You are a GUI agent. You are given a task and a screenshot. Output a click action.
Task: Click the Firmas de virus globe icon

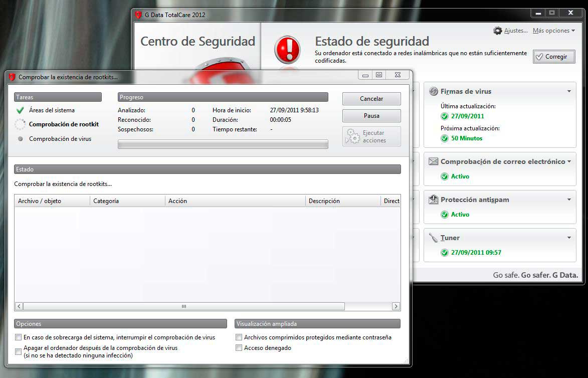[433, 92]
